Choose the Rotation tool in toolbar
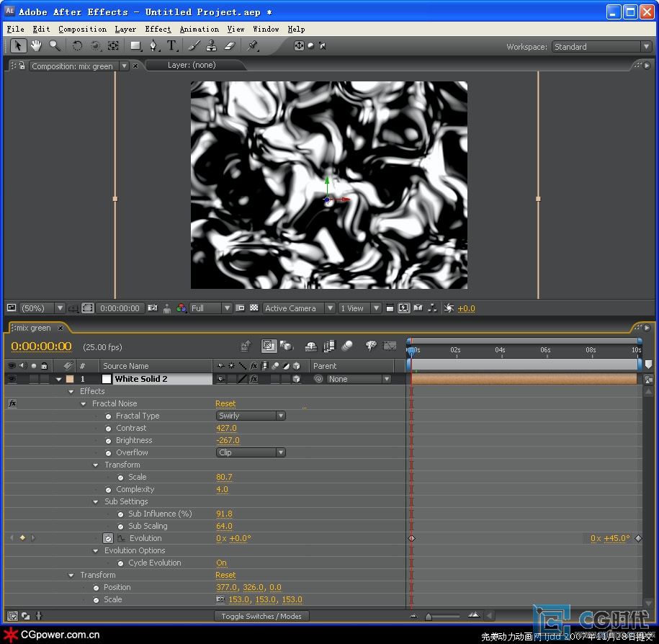Screen dimensions: 659x644 point(77,46)
